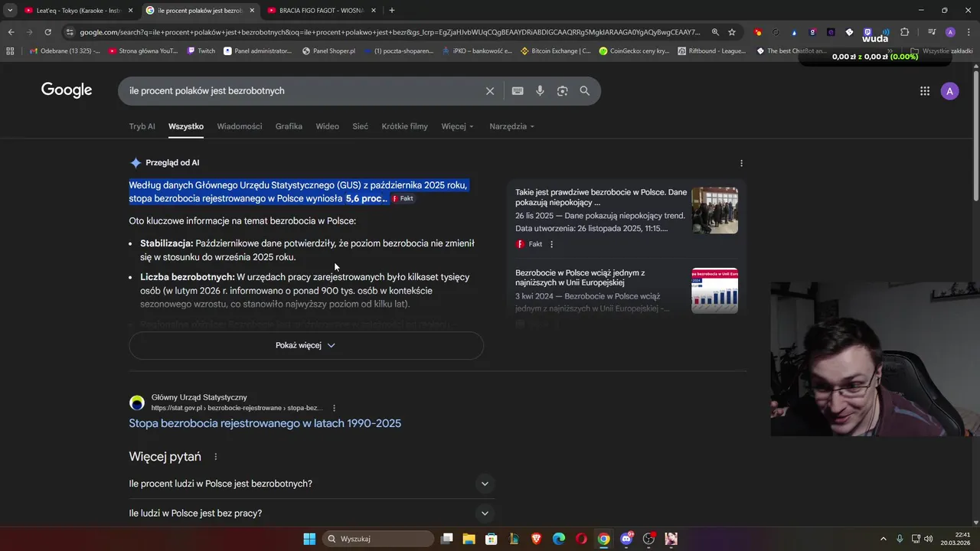The width and height of the screenshot is (980, 551).
Task: Switch to Wiadomości results tab
Action: (x=240, y=126)
